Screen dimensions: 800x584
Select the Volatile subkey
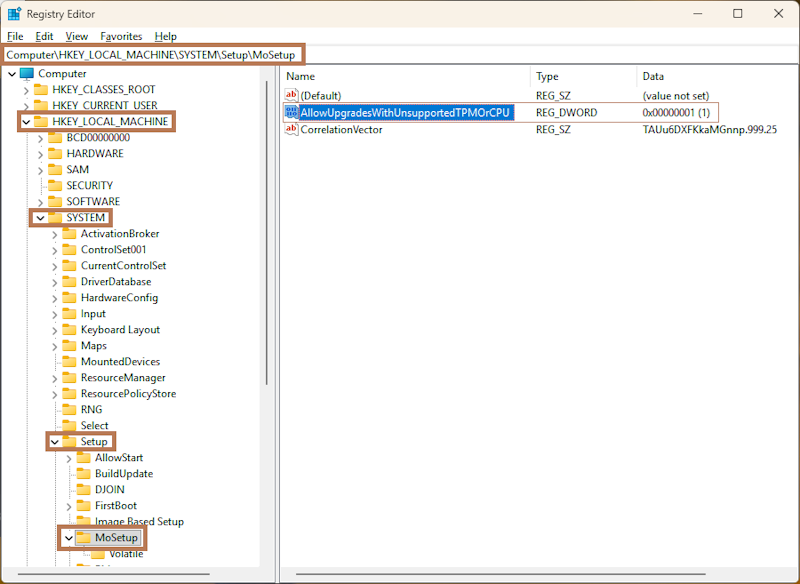coord(126,554)
